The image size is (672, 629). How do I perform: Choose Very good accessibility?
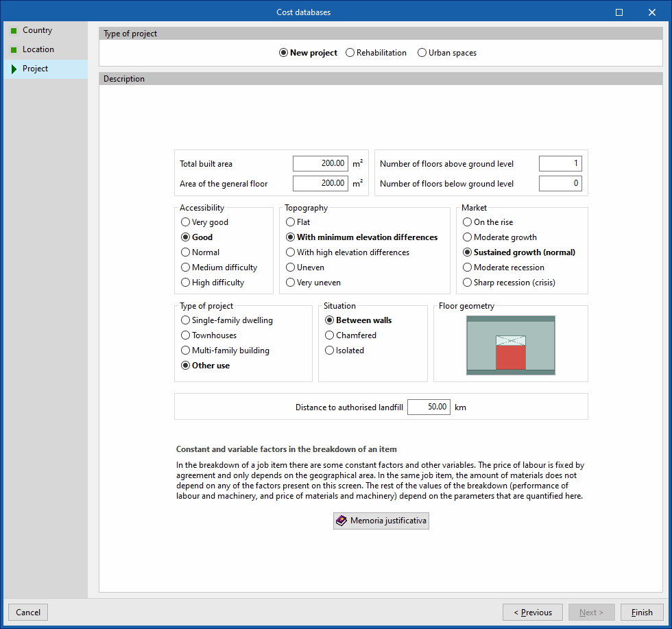[204, 222]
